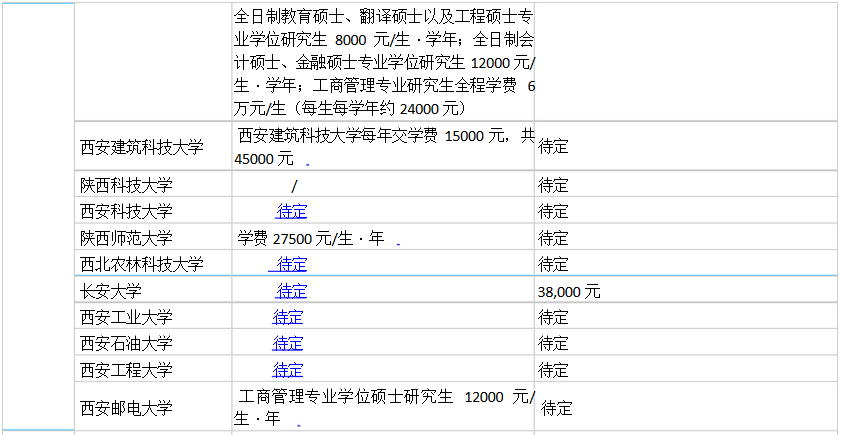This screenshot has width=842, height=435.
Task: Click the last-column 待定 for 西安邮电大学
Action: (556, 408)
